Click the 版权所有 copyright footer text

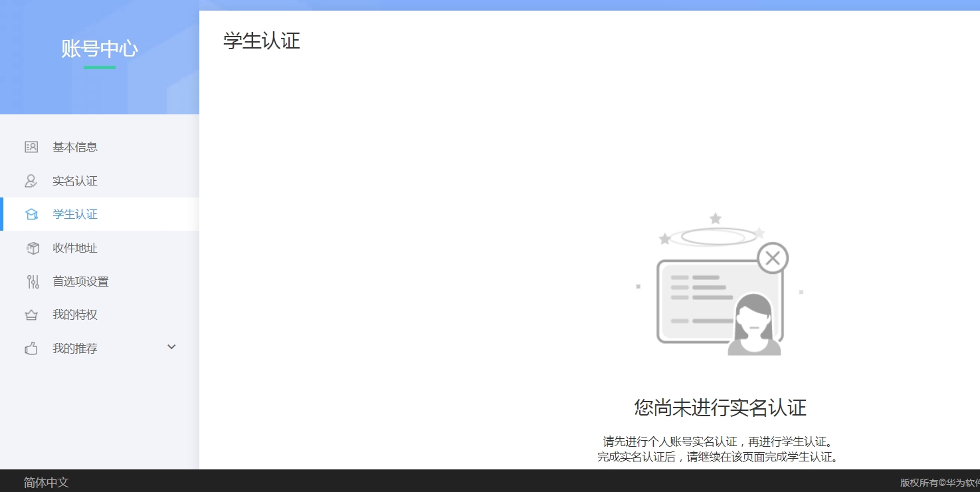click(939, 483)
